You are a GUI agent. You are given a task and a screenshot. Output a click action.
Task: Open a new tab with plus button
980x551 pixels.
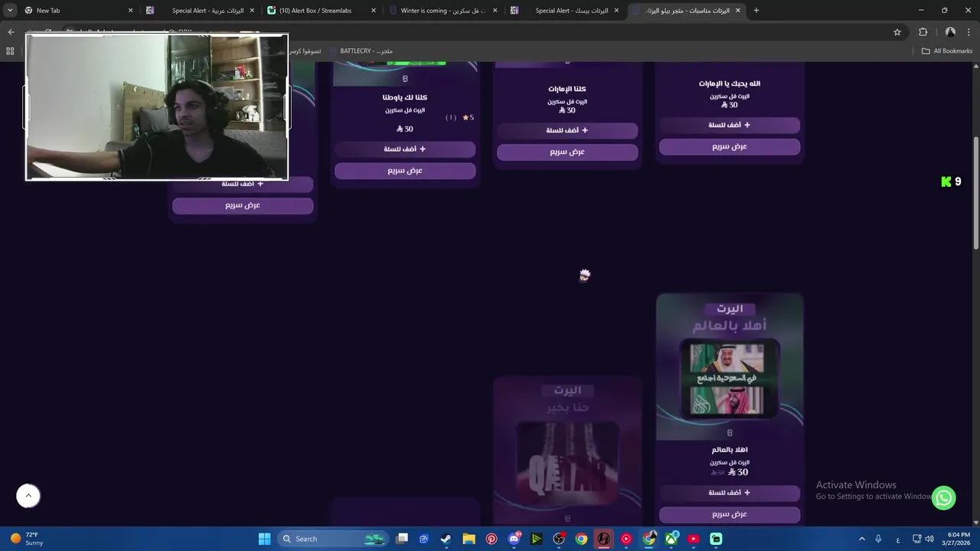click(756, 11)
